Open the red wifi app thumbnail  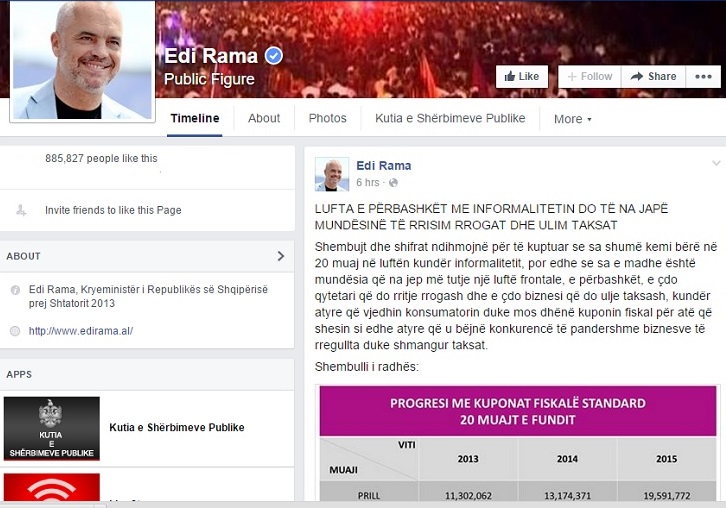51,487
